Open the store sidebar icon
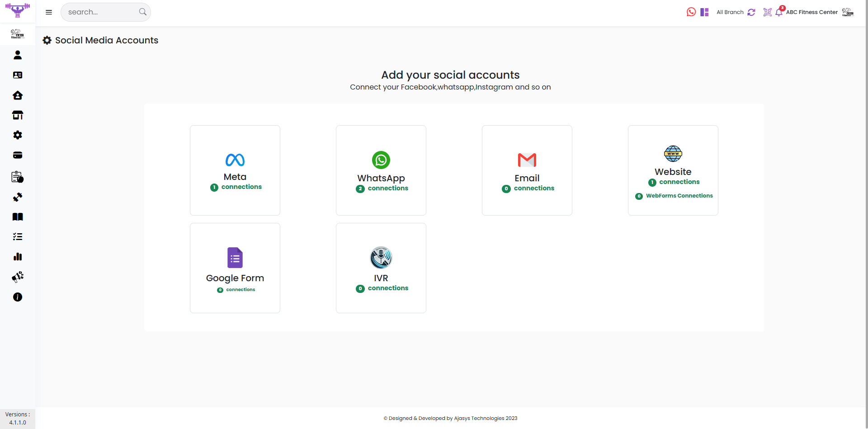The height and width of the screenshot is (429, 868). point(18,115)
